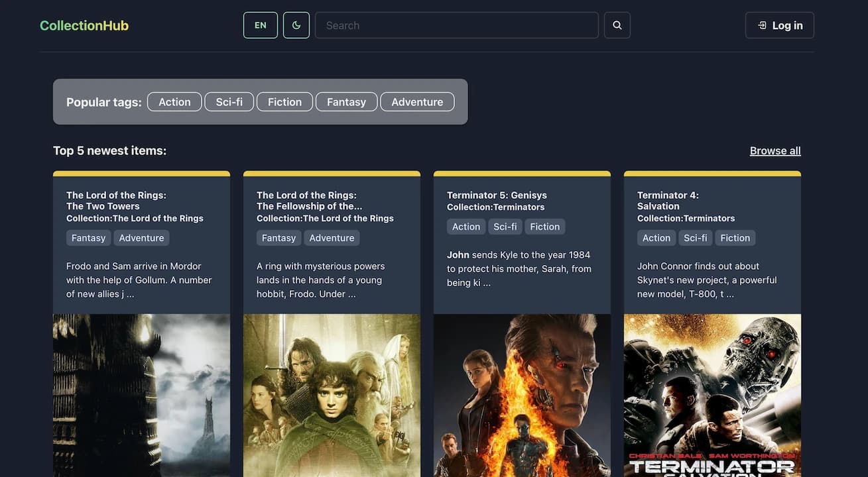Select the Sci-fi popular tag
The width and height of the screenshot is (868, 477).
229,101
